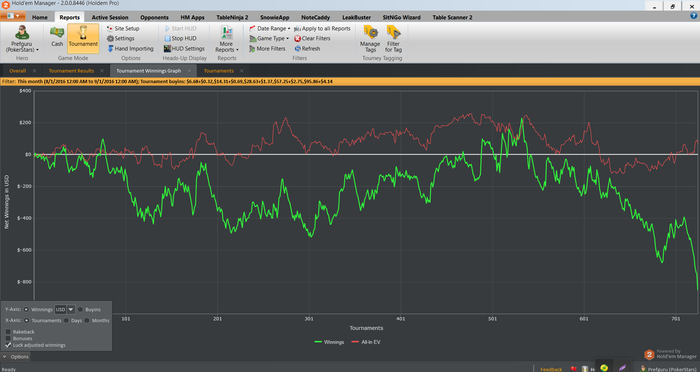Uncheck Luck adjusted winnings
Image resolution: width=700 pixels, height=372 pixels.
pos(8,345)
